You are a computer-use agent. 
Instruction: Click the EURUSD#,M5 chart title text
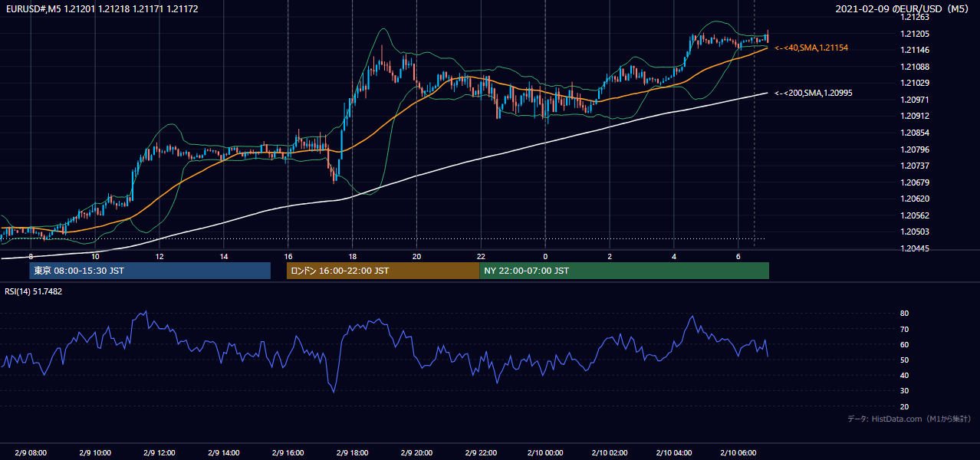pyautogui.click(x=101, y=8)
